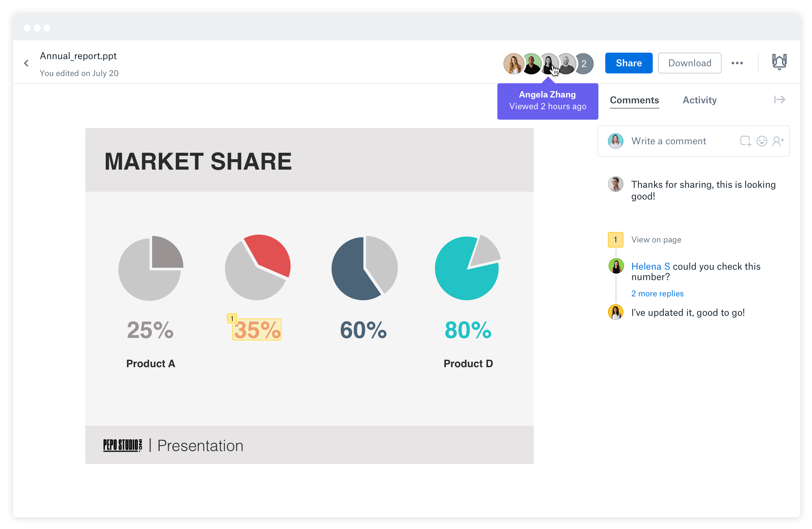
Task: Select the Comments tab
Action: click(x=634, y=100)
